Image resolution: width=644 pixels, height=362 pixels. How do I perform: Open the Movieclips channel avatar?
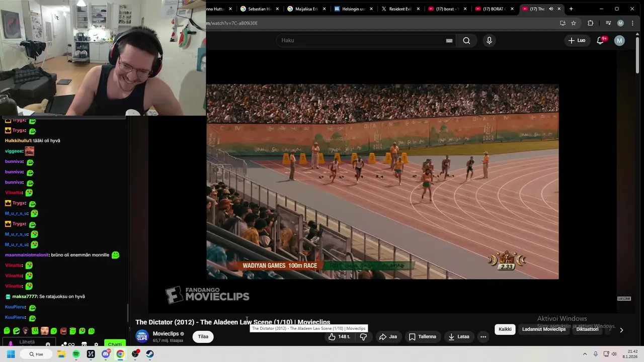(x=142, y=336)
